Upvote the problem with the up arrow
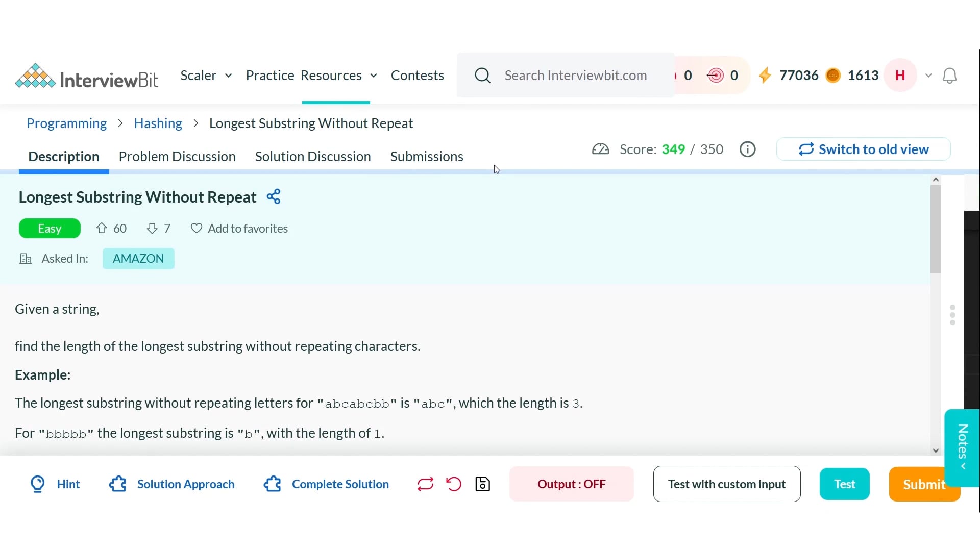Screen dimensions: 980x551 click(x=102, y=228)
